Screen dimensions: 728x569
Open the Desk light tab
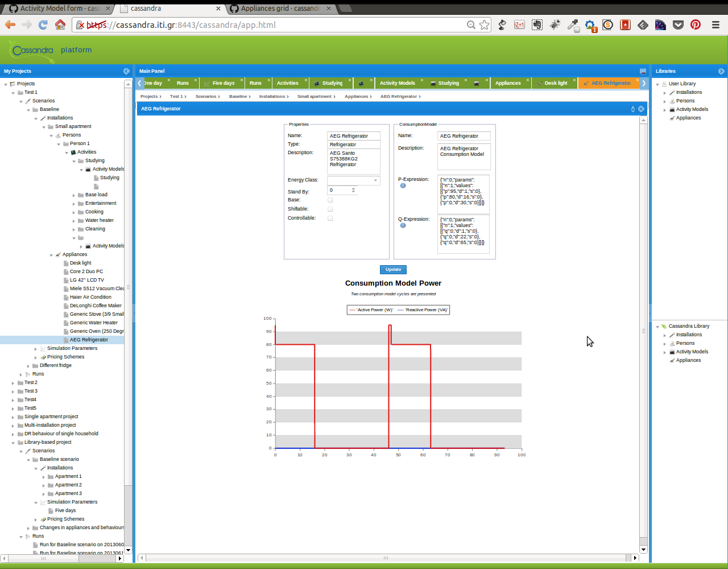(556, 83)
